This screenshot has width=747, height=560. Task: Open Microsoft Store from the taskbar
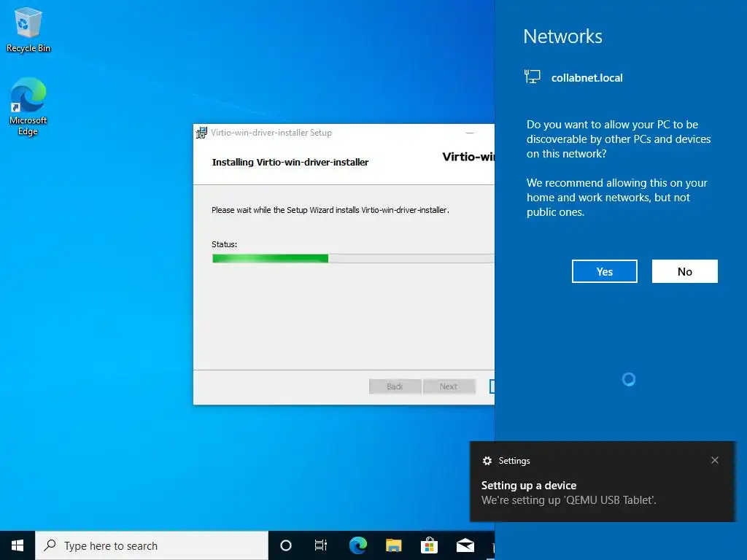(429, 545)
